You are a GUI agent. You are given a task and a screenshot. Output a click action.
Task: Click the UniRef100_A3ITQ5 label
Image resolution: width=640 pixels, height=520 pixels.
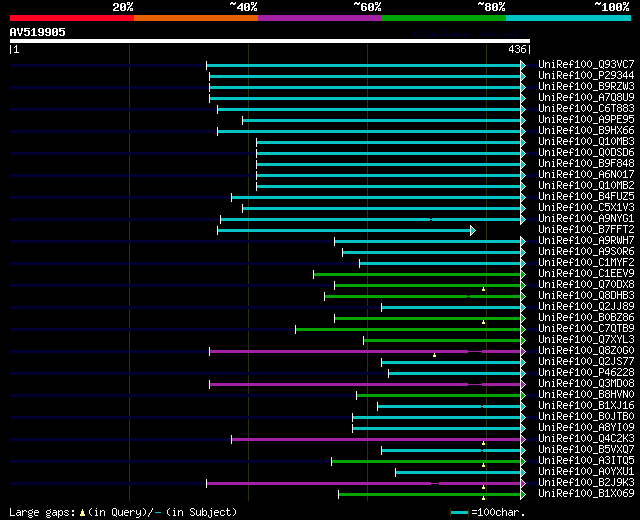tap(586, 461)
